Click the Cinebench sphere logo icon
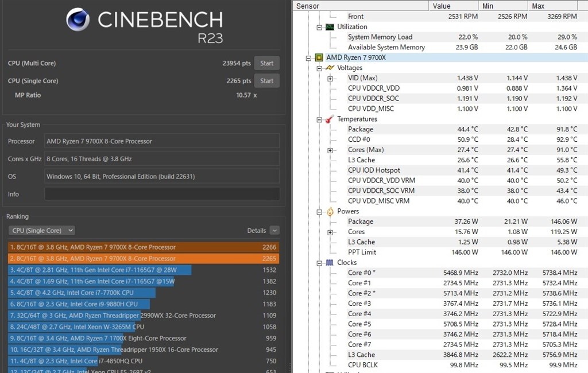Image resolution: width=588 pixels, height=373 pixels. pyautogui.click(x=78, y=20)
